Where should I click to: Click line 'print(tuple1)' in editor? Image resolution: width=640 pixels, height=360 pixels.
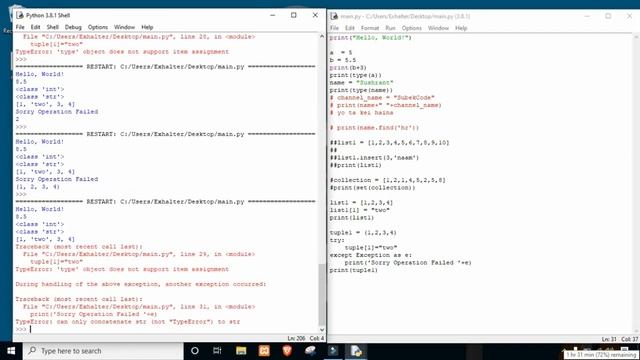coord(354,270)
